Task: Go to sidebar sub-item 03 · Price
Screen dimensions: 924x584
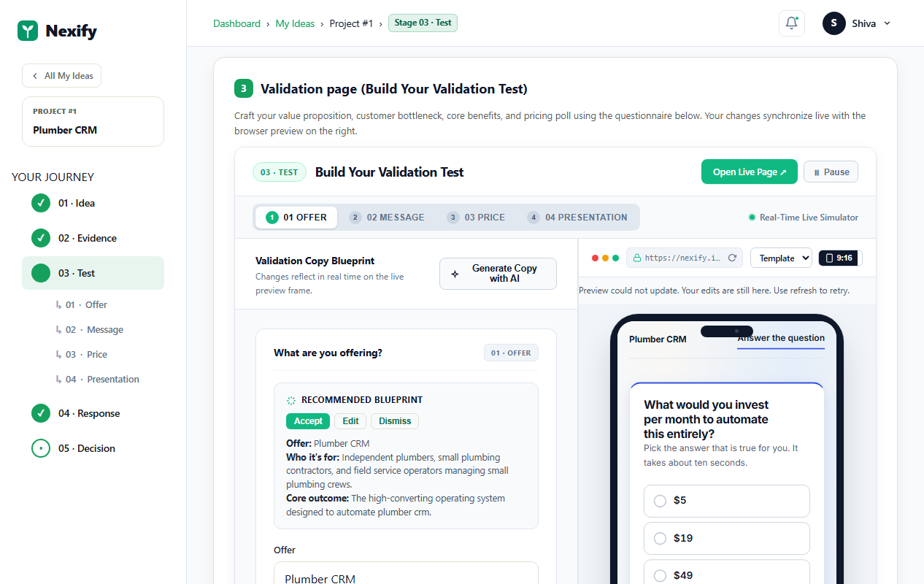Action: coord(81,354)
